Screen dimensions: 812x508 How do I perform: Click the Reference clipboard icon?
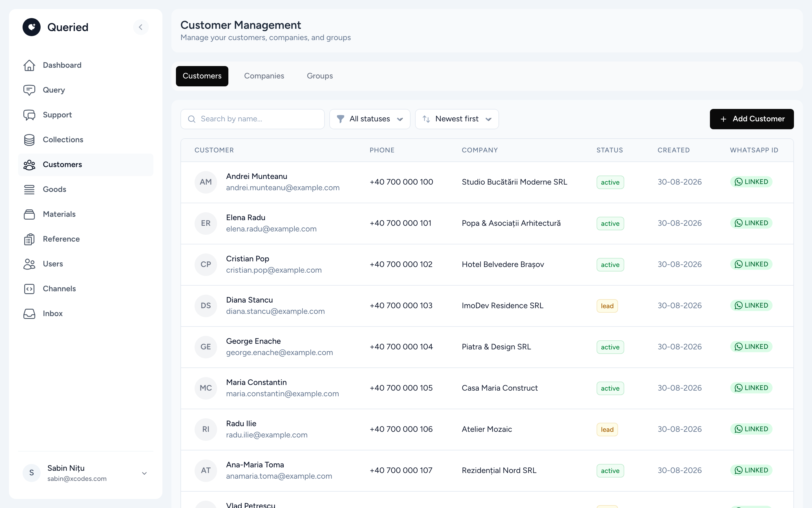pyautogui.click(x=29, y=239)
